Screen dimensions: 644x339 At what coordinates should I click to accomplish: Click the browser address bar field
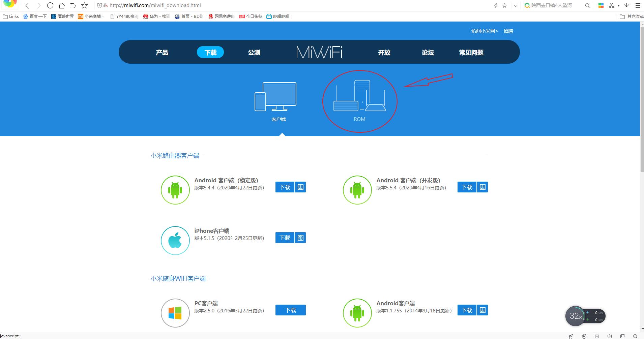pos(202,5)
